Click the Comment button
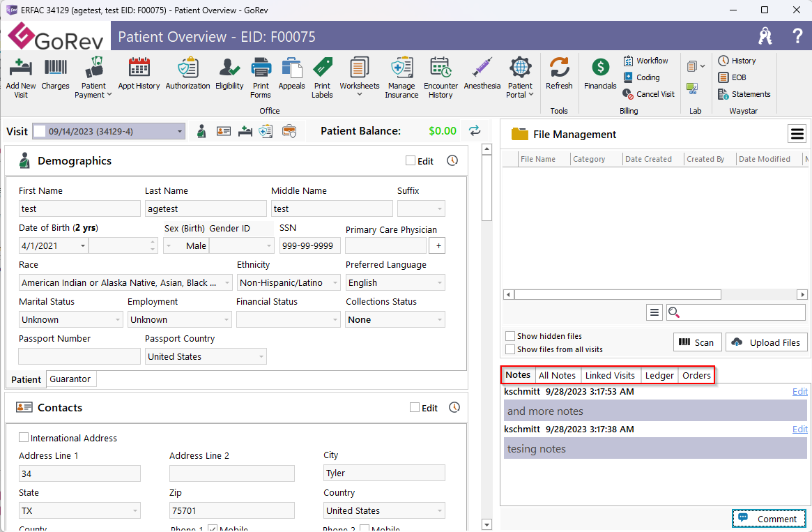The height and width of the screenshot is (532, 812). [x=769, y=519]
